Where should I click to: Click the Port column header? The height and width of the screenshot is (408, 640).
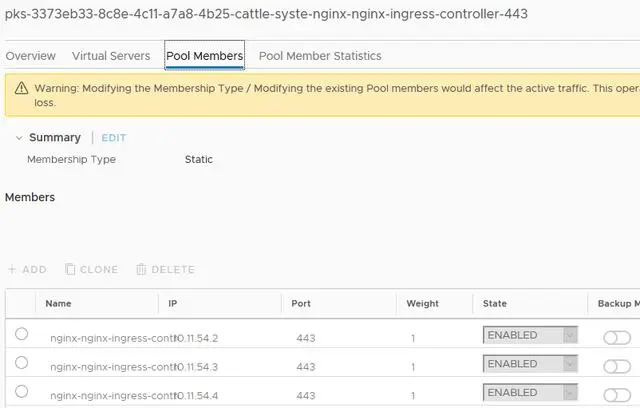coord(301,303)
